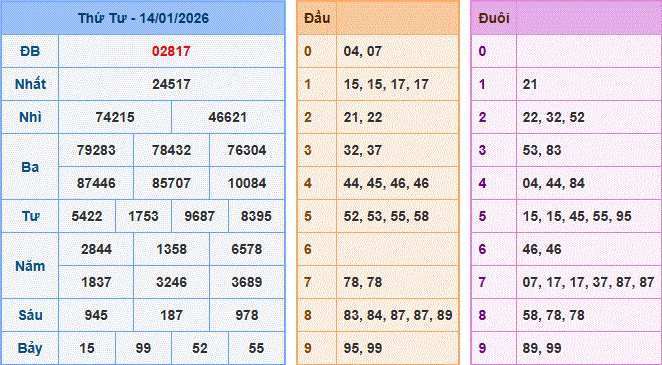Select fifth prize number 1358
The height and width of the screenshot is (365, 662).
[x=171, y=249]
